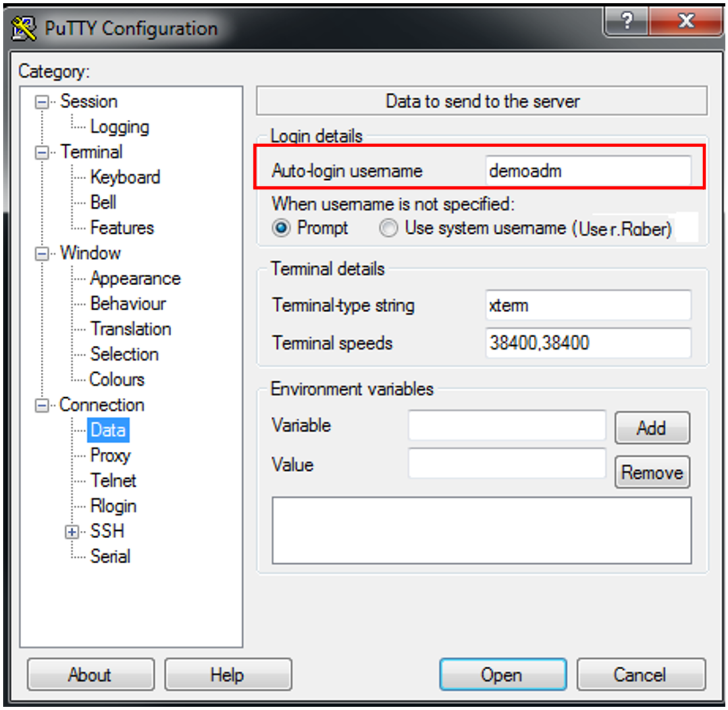Click the environment Variable field
This screenshot has width=728, height=710.
(x=507, y=425)
